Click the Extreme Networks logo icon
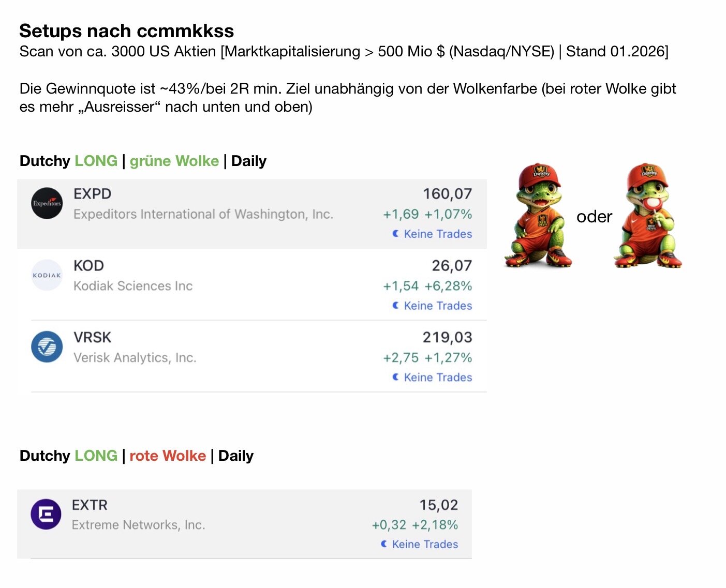The width and height of the screenshot is (726, 588). pyautogui.click(x=46, y=514)
